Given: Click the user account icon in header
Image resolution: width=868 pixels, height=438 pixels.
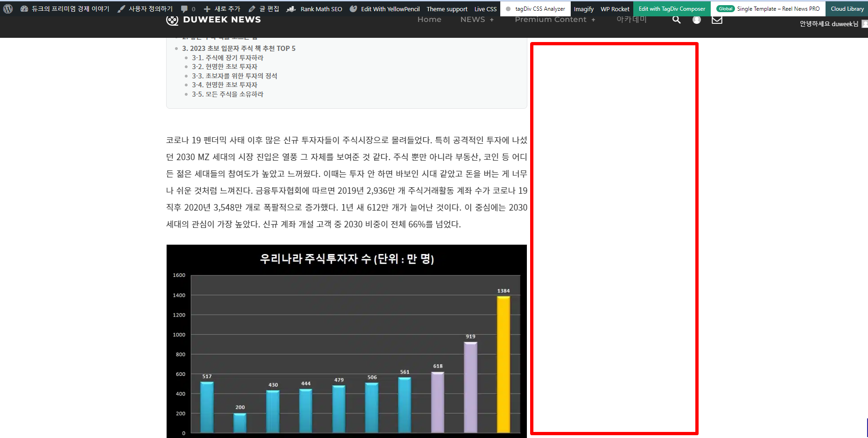Looking at the screenshot, I should (697, 20).
